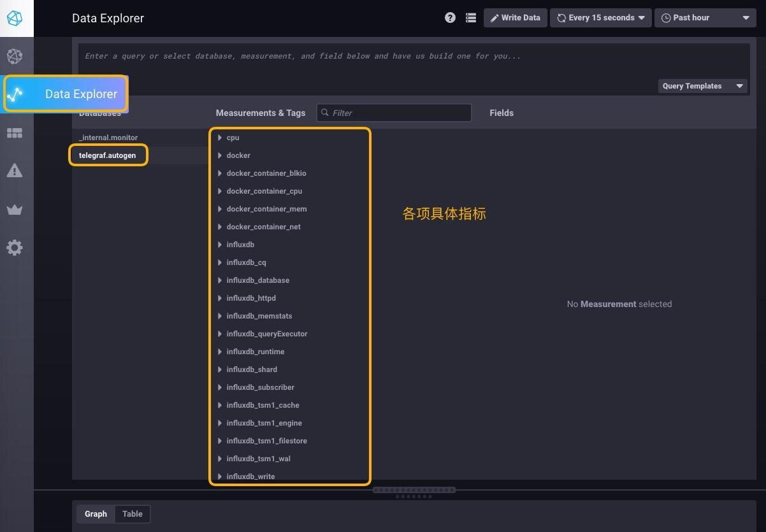Select the _internal.monitor database
766x532 pixels.
pyautogui.click(x=108, y=137)
